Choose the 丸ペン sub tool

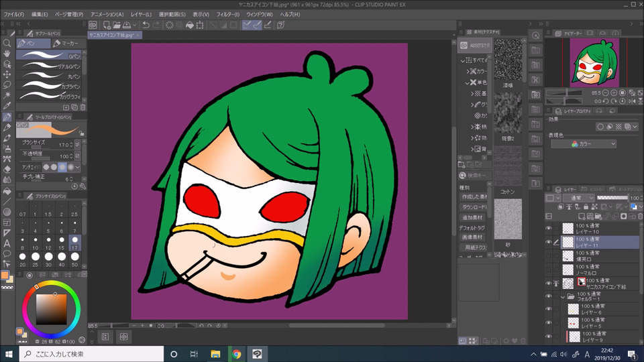49,76
